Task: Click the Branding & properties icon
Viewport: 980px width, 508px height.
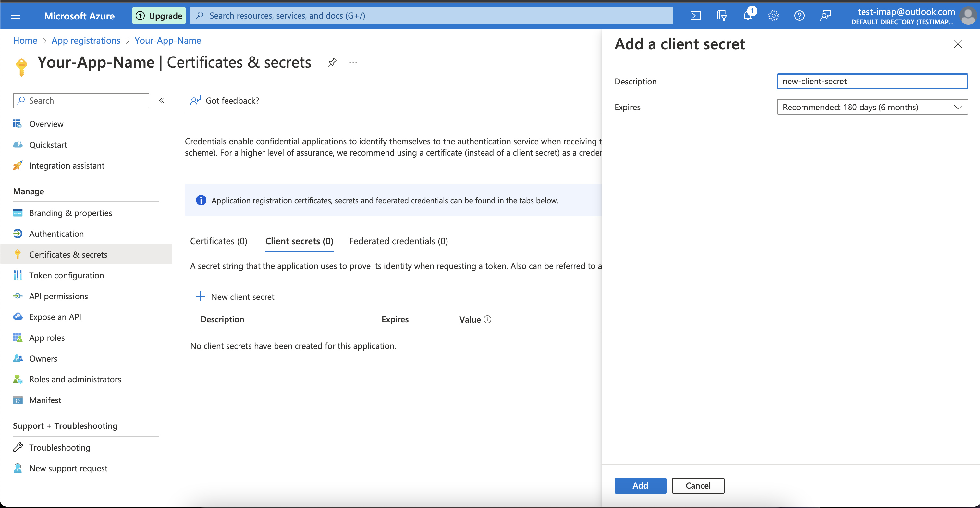Action: coord(18,212)
